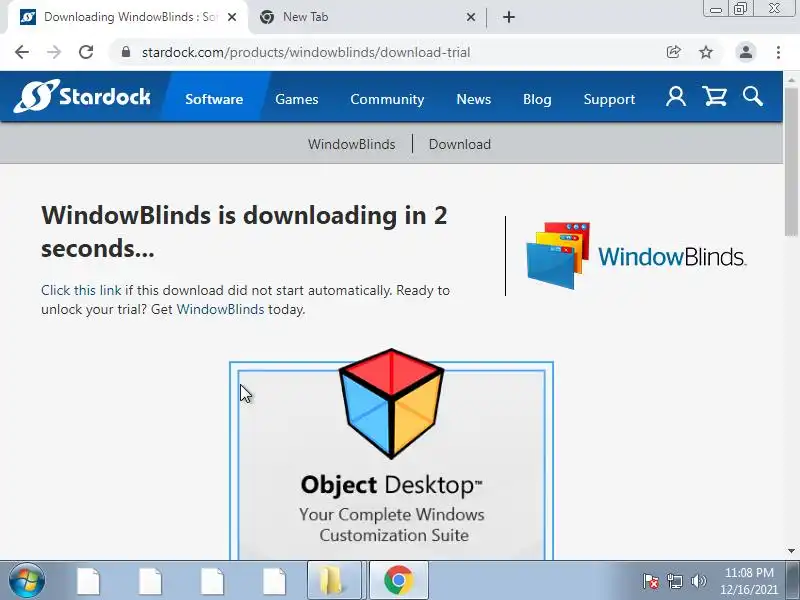Click the Stardock search magnifier icon
This screenshot has width=800, height=600.
coord(753,96)
